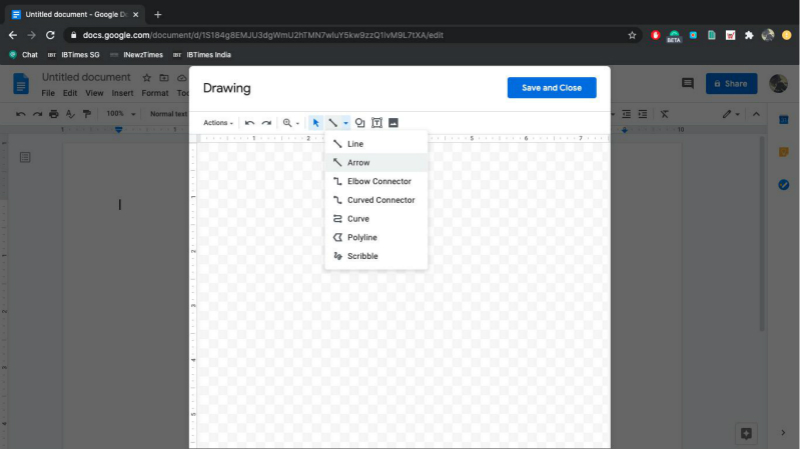Click the Image insert icon
Viewport: 800px width, 449px height.
point(393,123)
